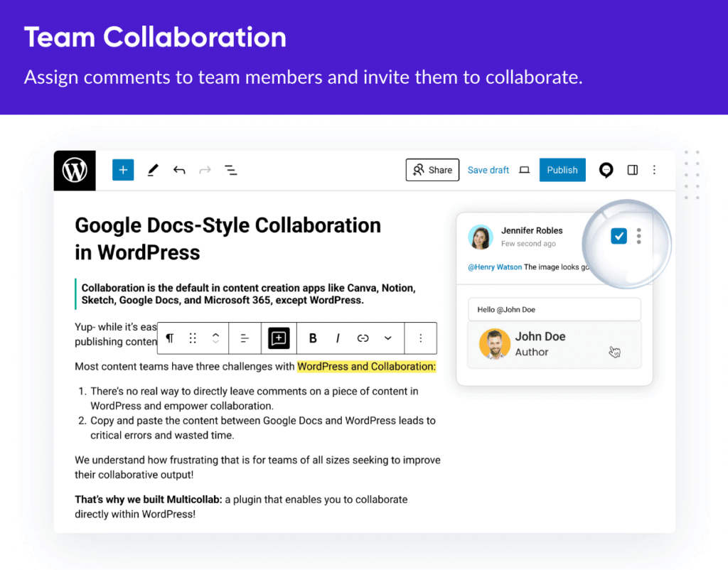The image size is (728, 570).
Task: Select the Add Comment icon in block toolbar
Action: pos(278,338)
